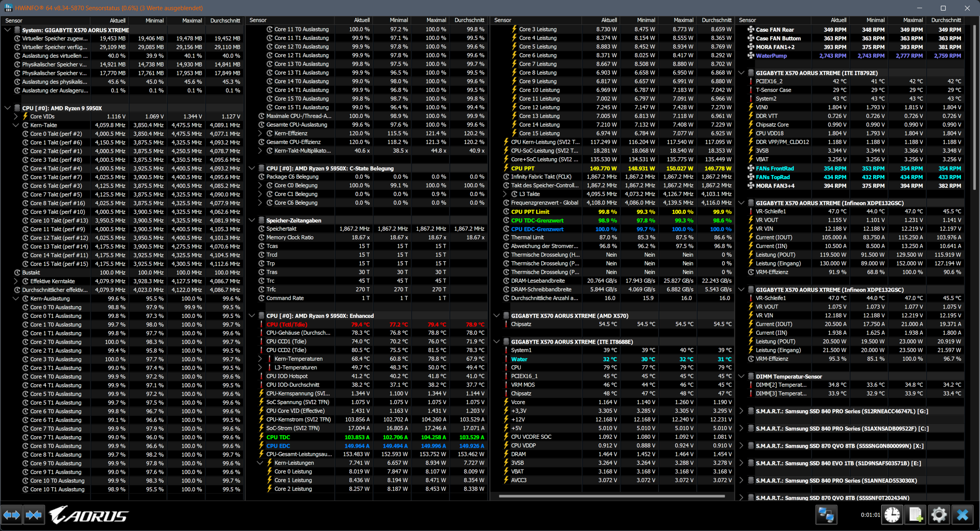Expand the Kern-Temperaturen row
The image size is (980, 531).
point(260,359)
